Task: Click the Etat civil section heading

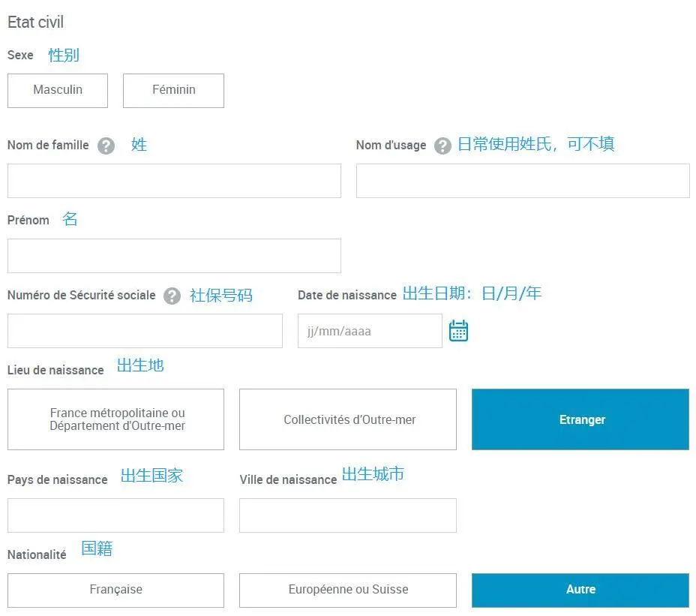Action: coord(35,23)
